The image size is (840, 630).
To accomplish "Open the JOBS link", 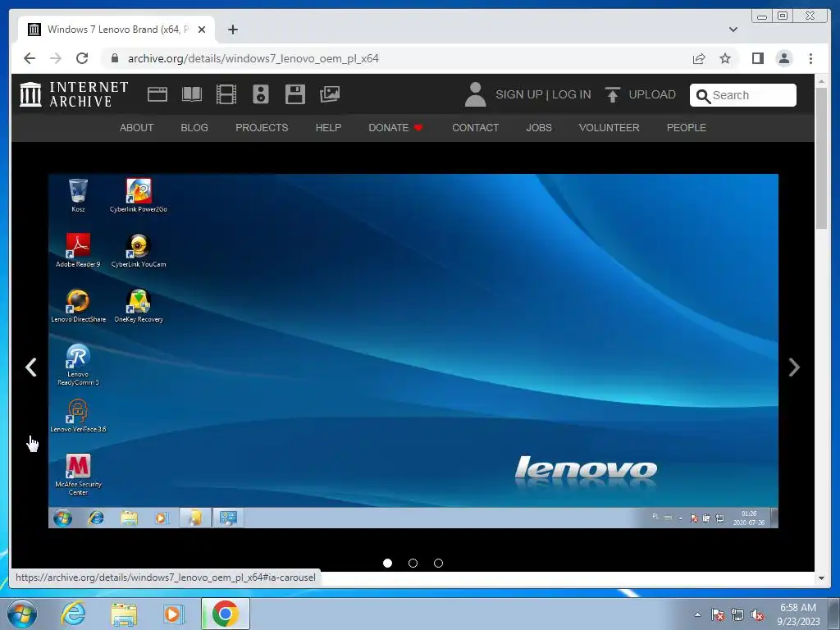I will pyautogui.click(x=539, y=127).
